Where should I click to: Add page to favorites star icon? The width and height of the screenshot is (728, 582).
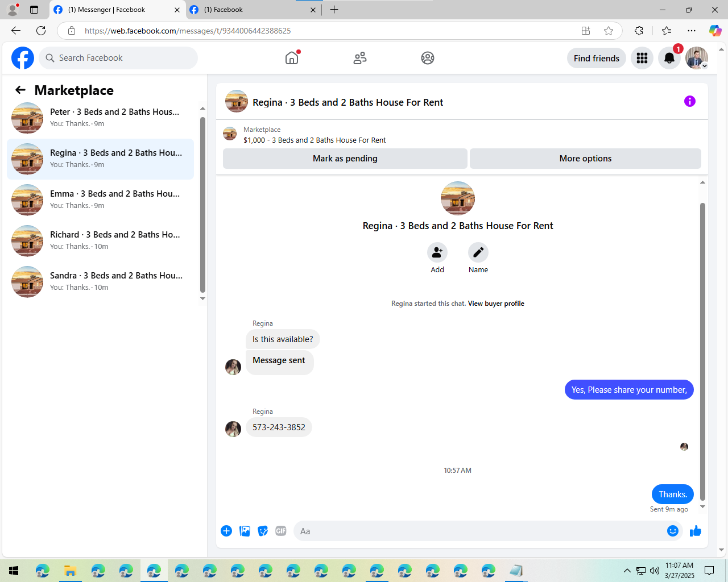[609, 31]
